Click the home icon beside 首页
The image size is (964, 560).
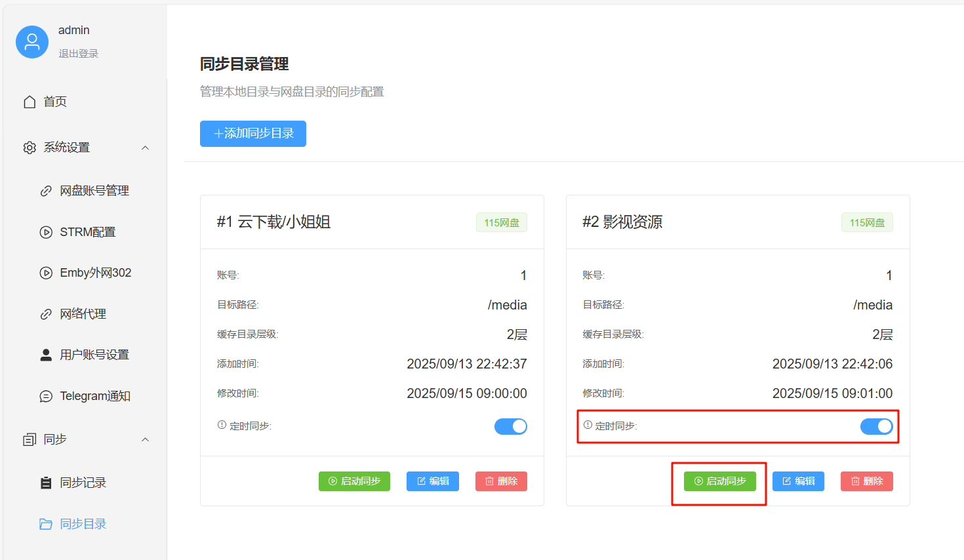29,102
